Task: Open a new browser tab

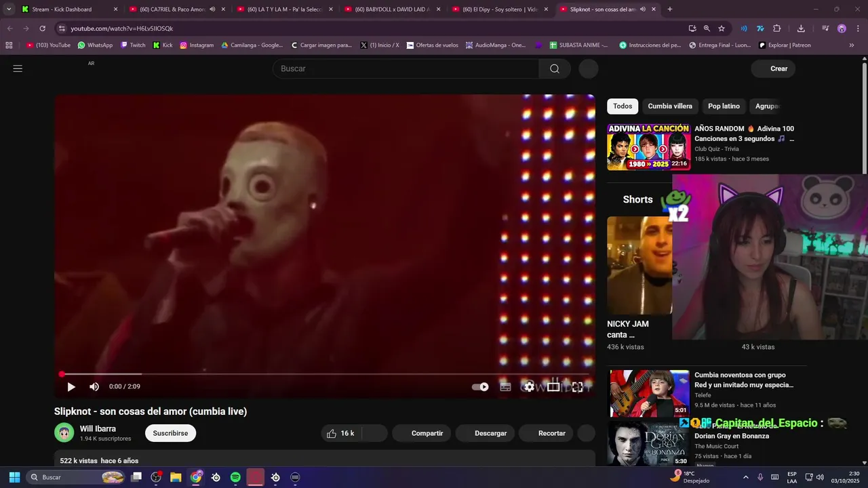Action: [670, 9]
